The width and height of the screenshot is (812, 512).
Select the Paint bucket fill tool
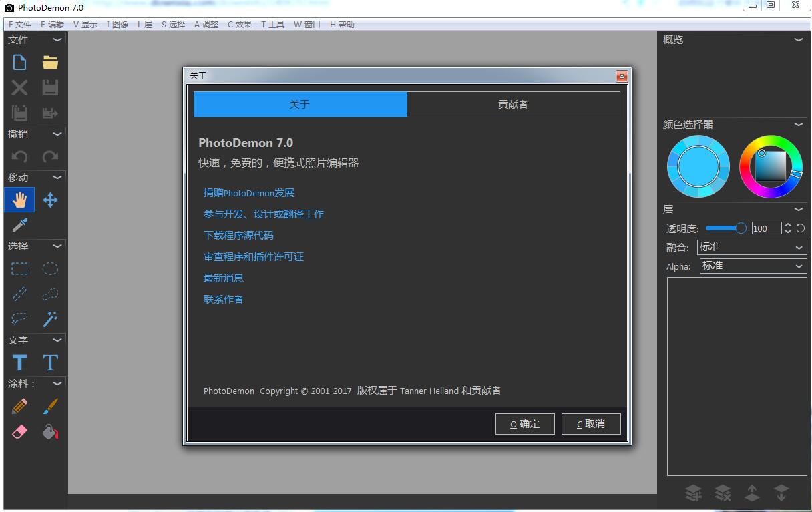[x=50, y=432]
